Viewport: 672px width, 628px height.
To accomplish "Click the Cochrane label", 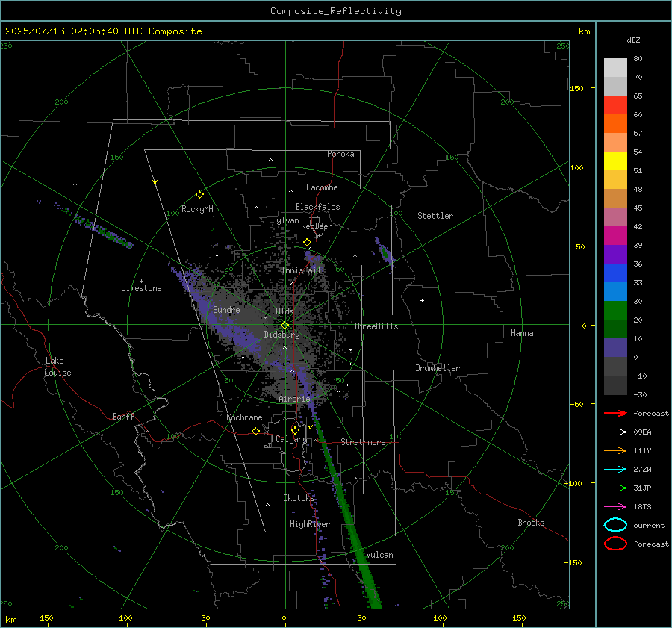I will coord(244,417).
